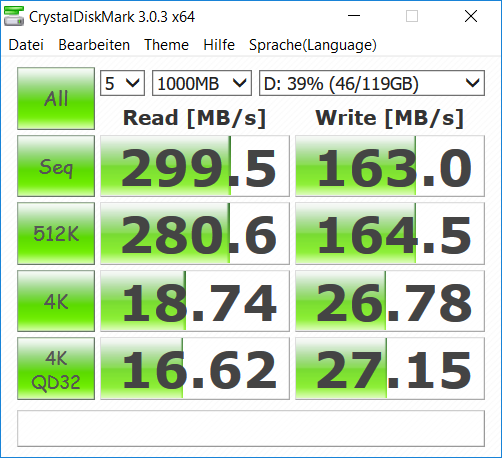Open the Hilfe menu

pos(219,45)
